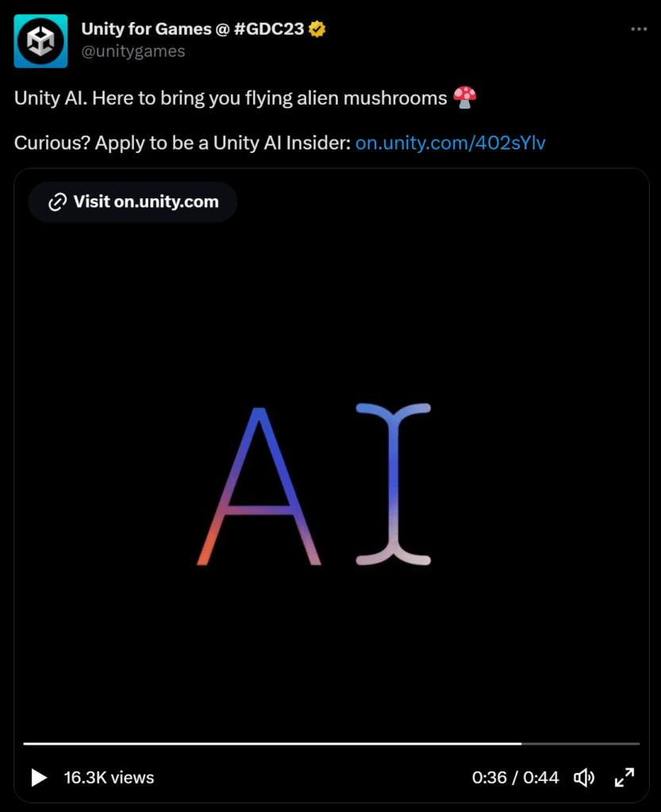Click the 0:36 / 0:44 time display
The image size is (661, 812).
tap(516, 777)
